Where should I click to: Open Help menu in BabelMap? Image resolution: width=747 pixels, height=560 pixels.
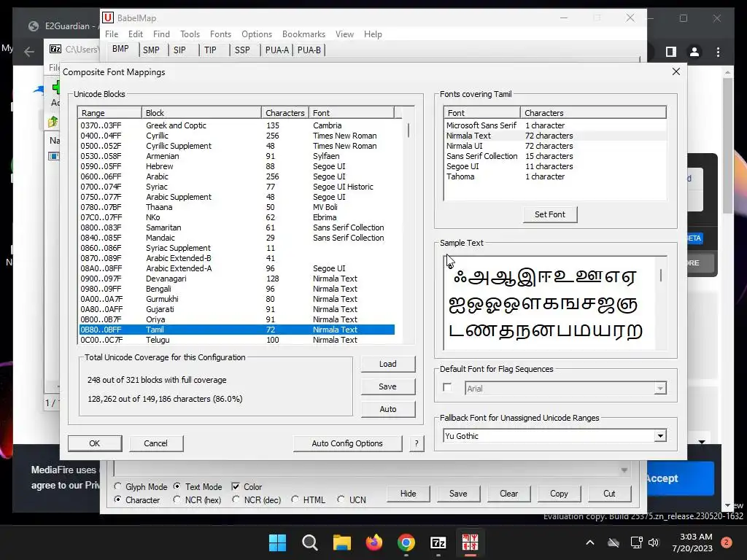click(373, 34)
